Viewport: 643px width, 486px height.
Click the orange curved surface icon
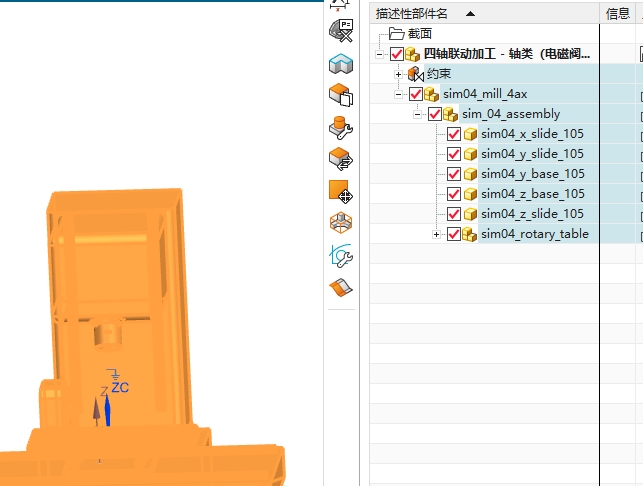coord(342,288)
